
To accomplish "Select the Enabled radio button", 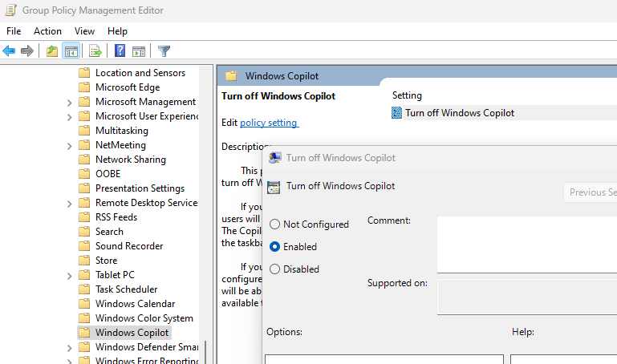I will pyautogui.click(x=274, y=246).
